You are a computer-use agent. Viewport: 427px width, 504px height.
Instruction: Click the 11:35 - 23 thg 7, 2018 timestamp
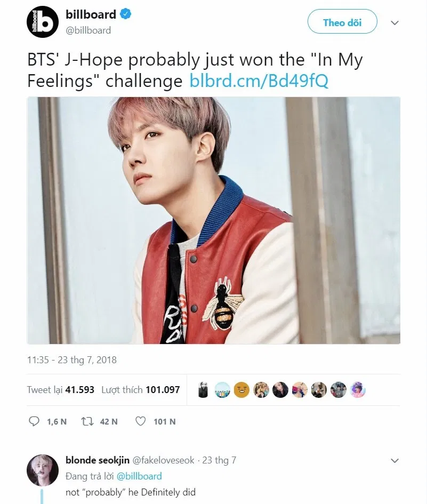click(72, 359)
